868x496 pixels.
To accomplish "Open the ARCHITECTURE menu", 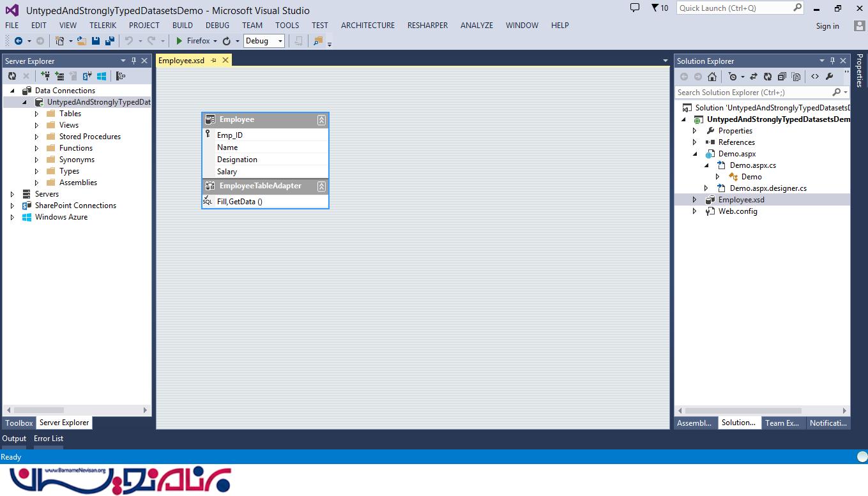I will click(x=368, y=26).
